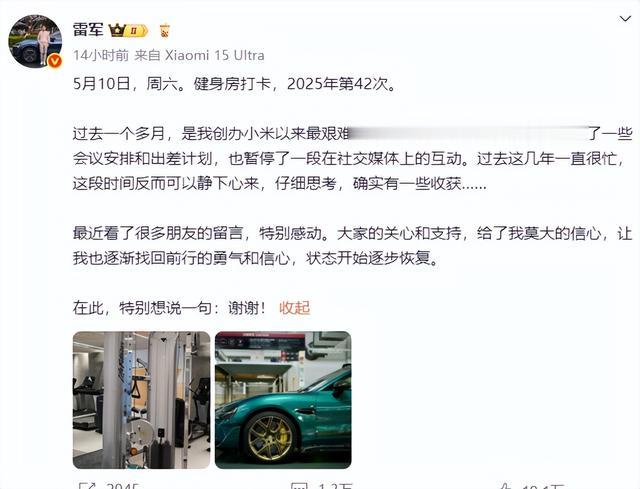Click the like count number
This screenshot has width=640, height=489.
(x=542, y=486)
